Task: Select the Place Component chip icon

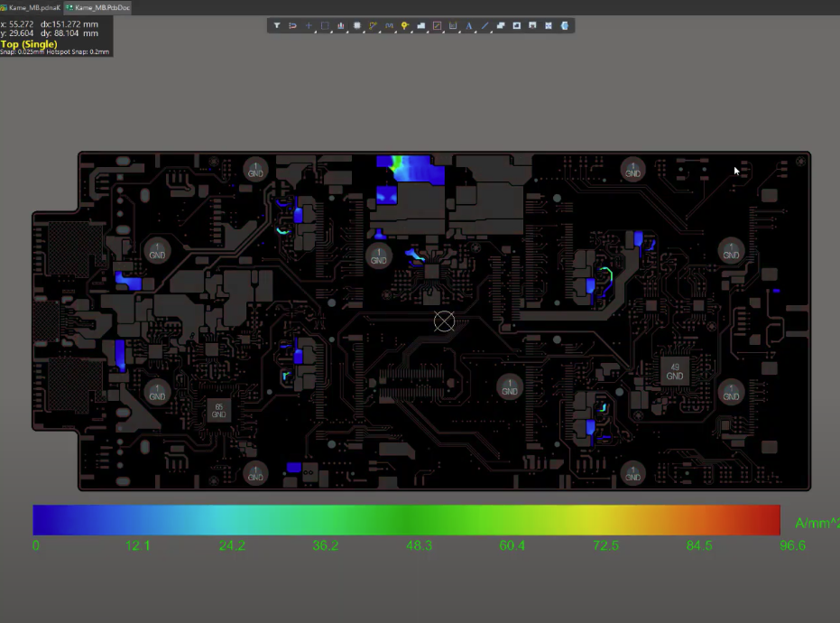Action: point(357,26)
